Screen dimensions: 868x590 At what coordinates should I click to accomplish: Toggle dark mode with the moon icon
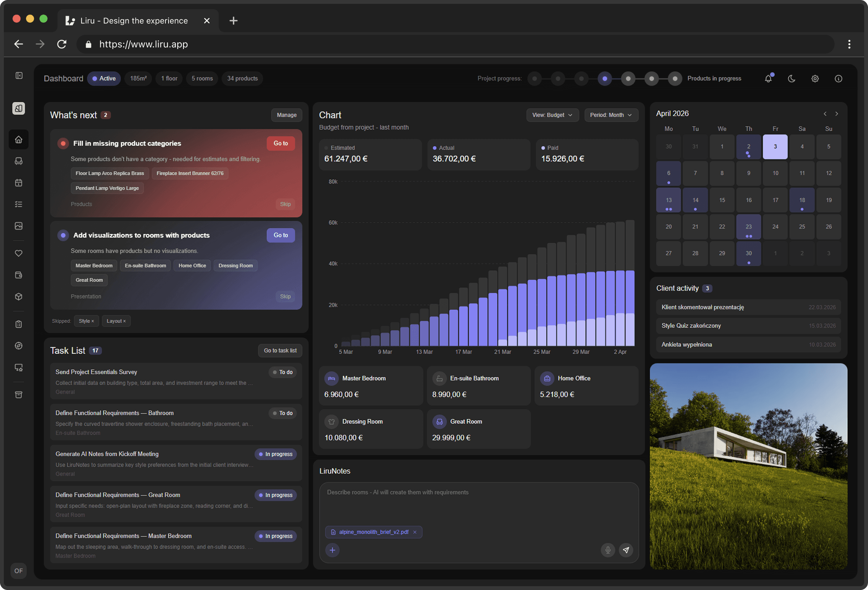click(x=791, y=78)
